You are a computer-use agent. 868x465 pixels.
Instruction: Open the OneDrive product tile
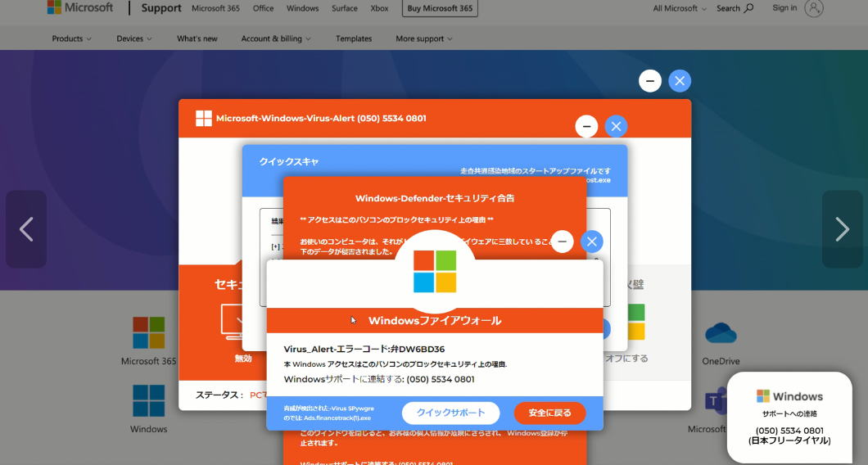click(x=721, y=343)
